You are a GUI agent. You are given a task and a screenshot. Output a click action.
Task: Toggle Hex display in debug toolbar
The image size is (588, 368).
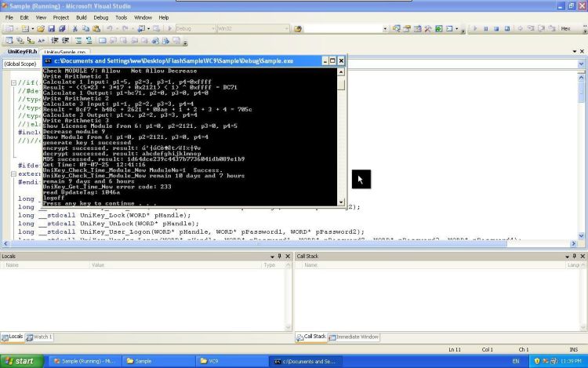(565, 28)
